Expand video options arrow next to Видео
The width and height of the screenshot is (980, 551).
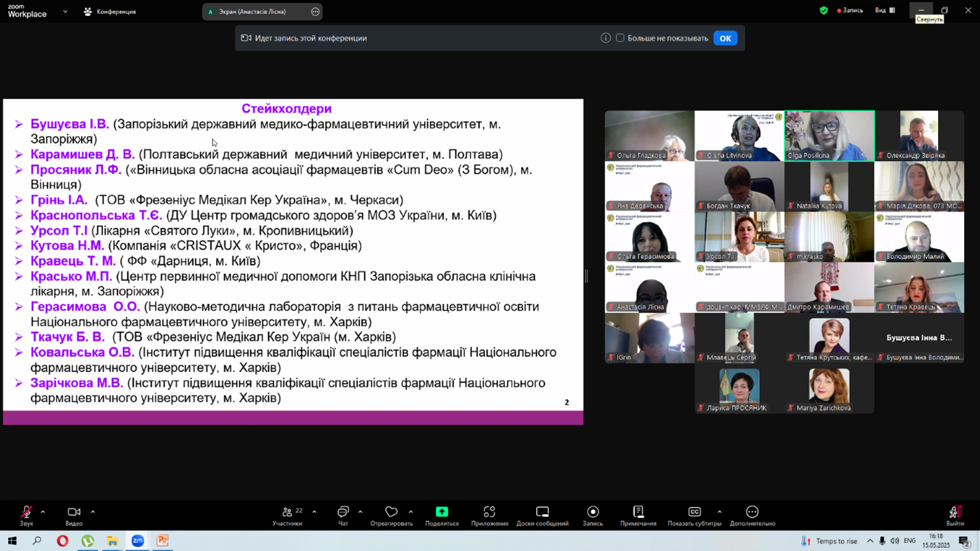click(x=93, y=512)
